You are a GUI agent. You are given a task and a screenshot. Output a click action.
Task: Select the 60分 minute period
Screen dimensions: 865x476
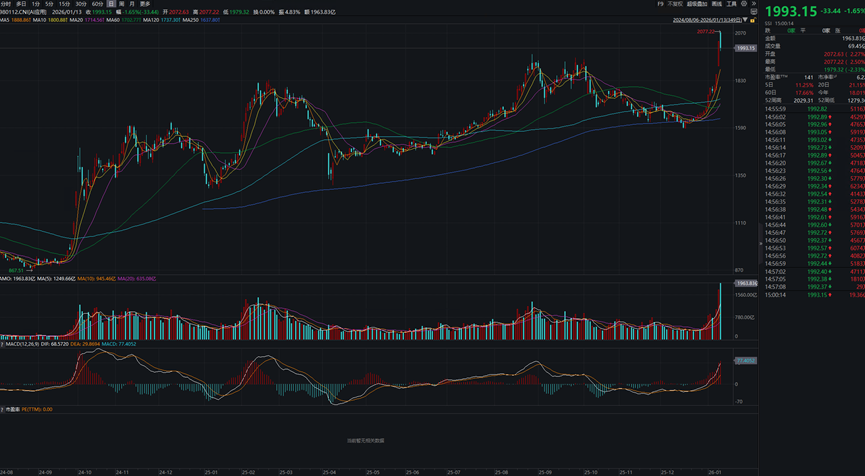97,4
